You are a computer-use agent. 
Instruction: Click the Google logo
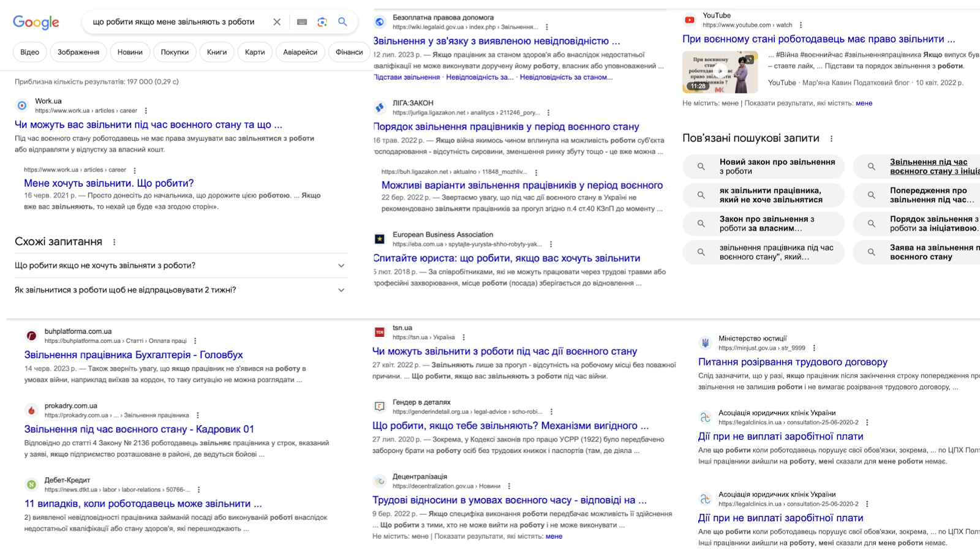click(36, 23)
